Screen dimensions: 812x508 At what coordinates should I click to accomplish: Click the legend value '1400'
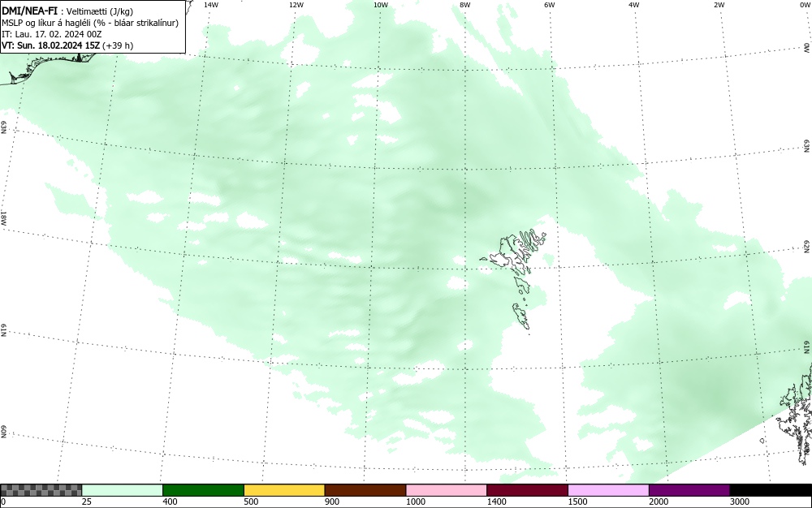coord(497,502)
